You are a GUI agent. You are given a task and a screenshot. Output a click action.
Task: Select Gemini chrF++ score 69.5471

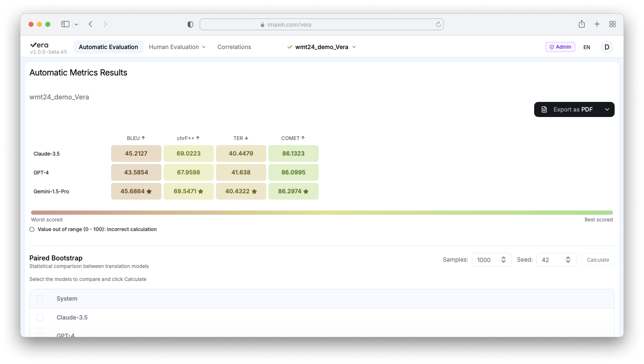click(x=189, y=191)
